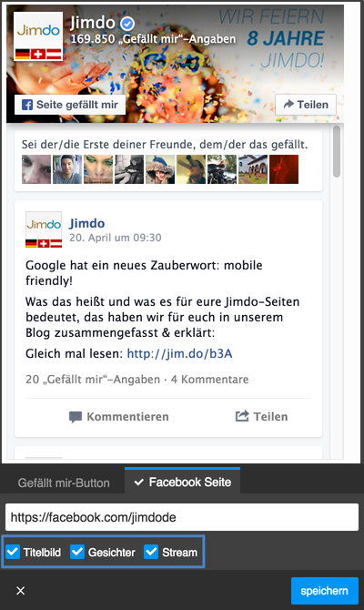Screen dimensions: 364x610
Task: Click the speech bubble Kommentieren icon
Action: (x=76, y=417)
